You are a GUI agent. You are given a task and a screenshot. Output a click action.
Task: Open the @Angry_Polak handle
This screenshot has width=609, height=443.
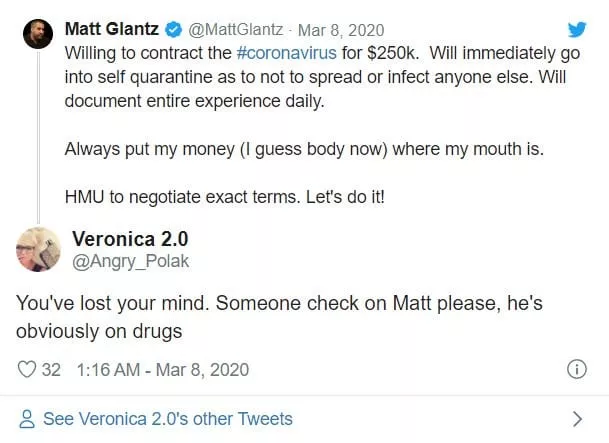coord(130,261)
